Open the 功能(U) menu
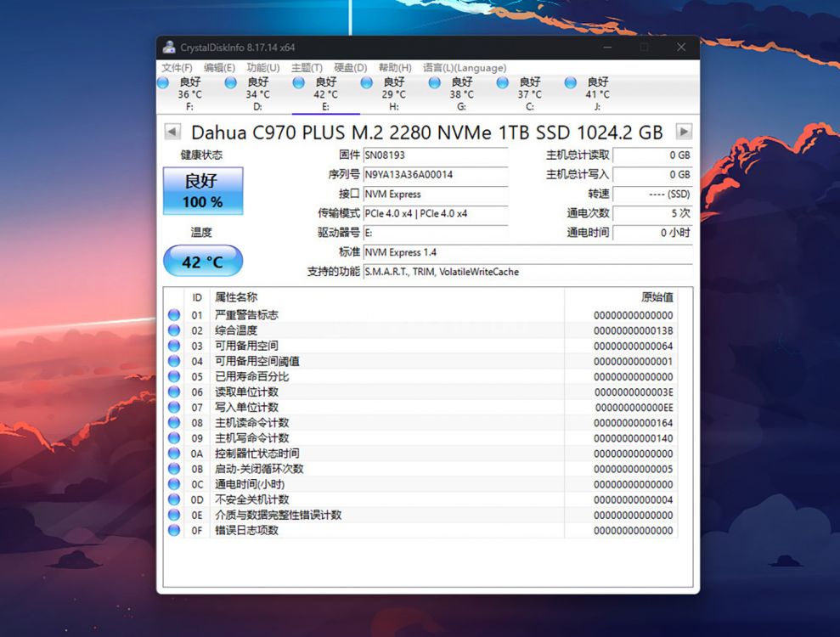Image resolution: width=840 pixels, height=637 pixels. (263, 67)
